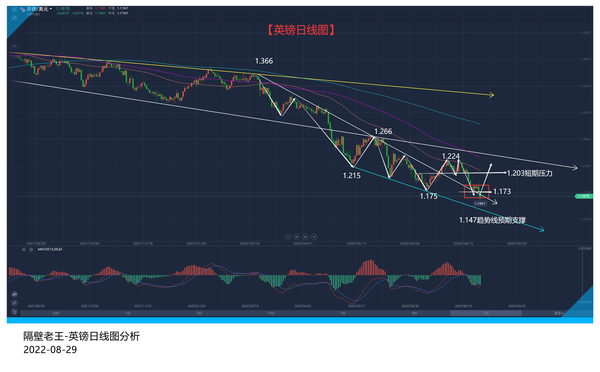The image size is (600, 372).
Task: Select the highlighted daily timeframe tab
Action: [486, 313]
